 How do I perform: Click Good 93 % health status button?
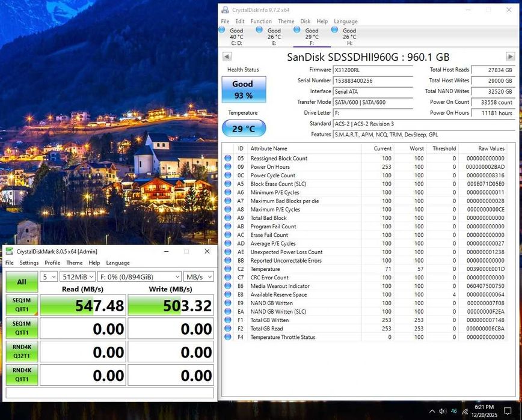(x=244, y=90)
